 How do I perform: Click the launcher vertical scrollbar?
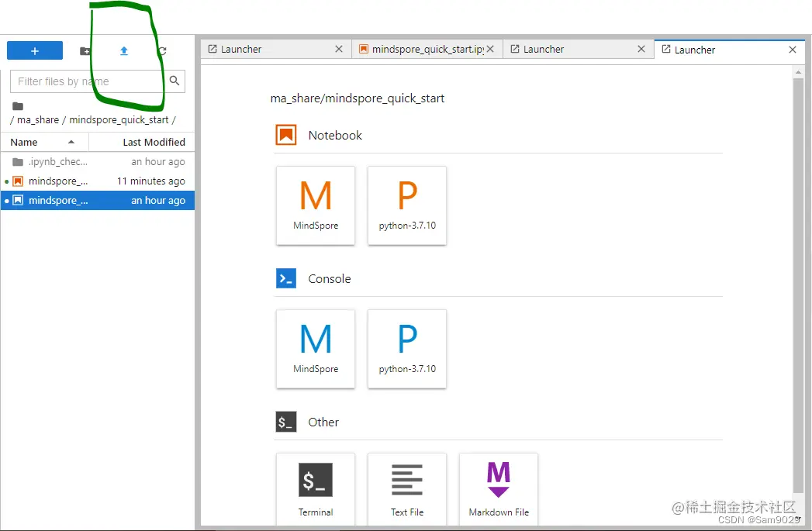pos(798,284)
